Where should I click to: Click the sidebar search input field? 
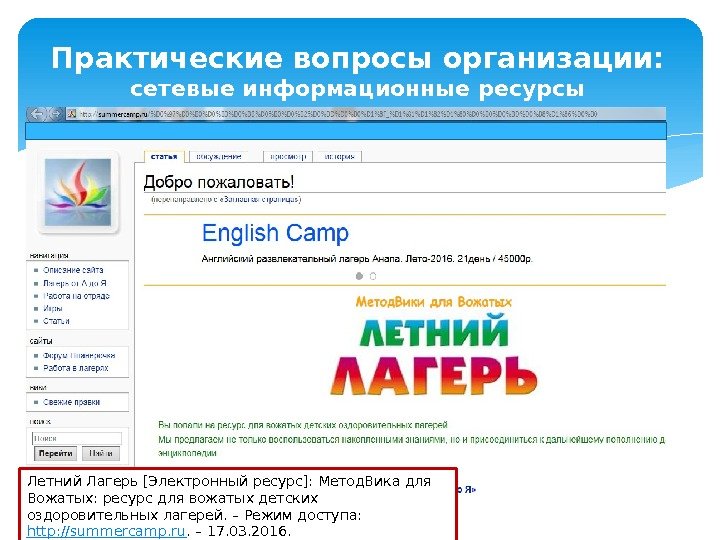[77, 438]
